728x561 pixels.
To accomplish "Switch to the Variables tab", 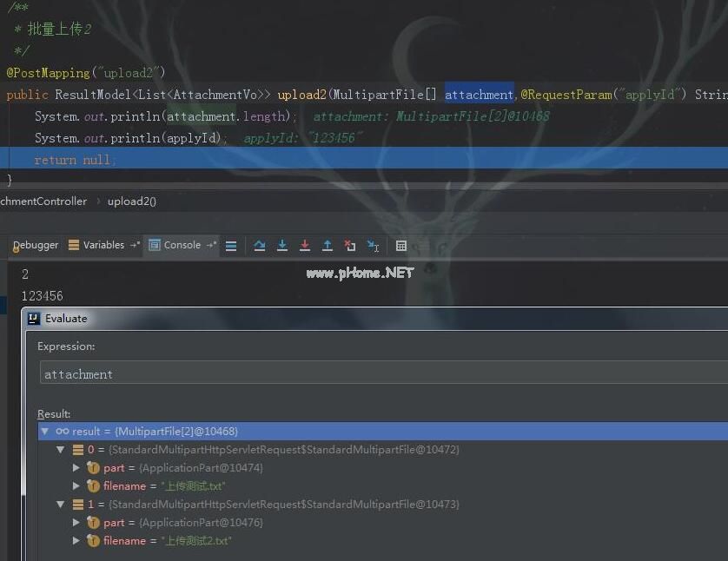I will click(x=103, y=245).
